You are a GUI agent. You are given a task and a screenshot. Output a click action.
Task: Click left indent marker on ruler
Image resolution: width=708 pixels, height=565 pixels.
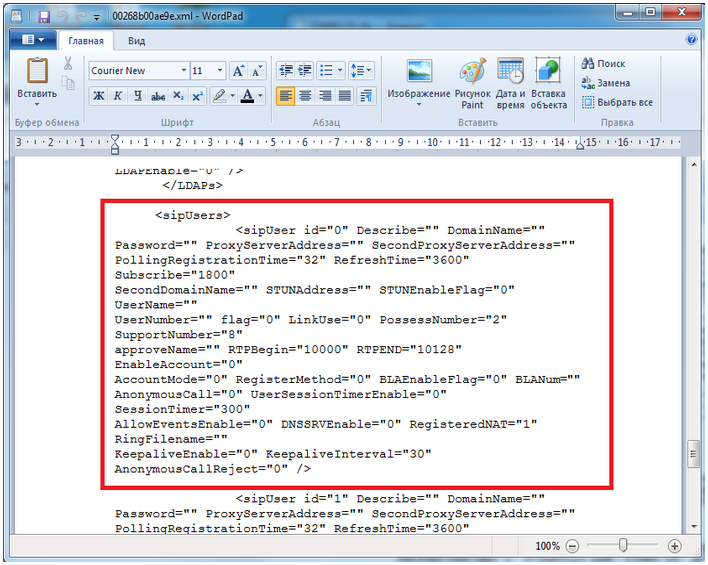tap(115, 145)
